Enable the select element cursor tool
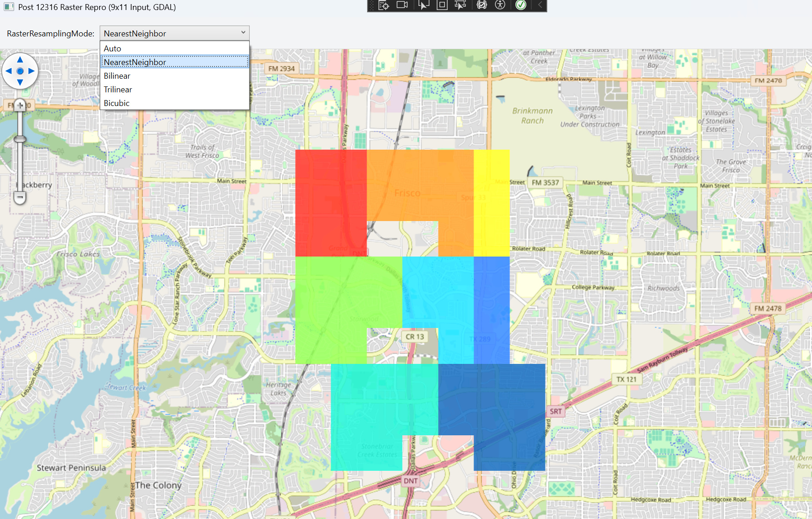 pos(424,5)
